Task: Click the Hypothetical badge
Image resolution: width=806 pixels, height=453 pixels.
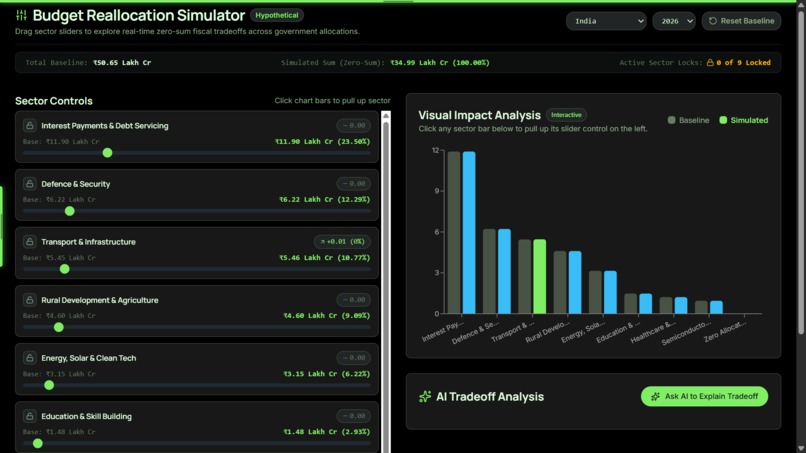Action: [277, 15]
